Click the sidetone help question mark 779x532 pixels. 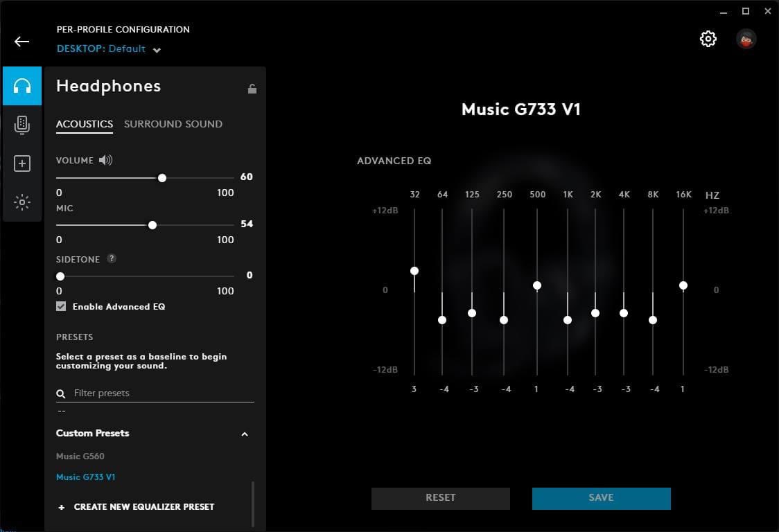click(112, 258)
